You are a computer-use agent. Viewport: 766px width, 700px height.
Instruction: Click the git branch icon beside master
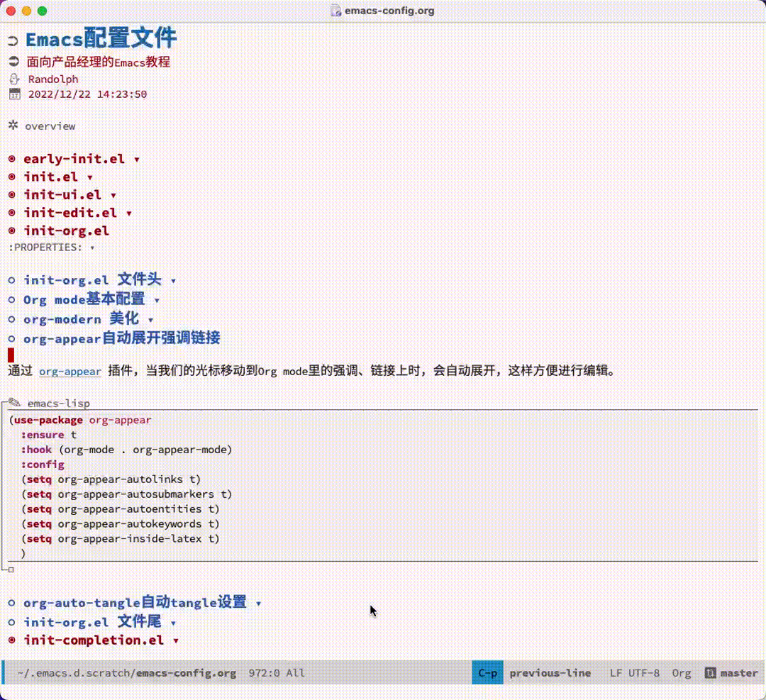[x=710, y=672]
